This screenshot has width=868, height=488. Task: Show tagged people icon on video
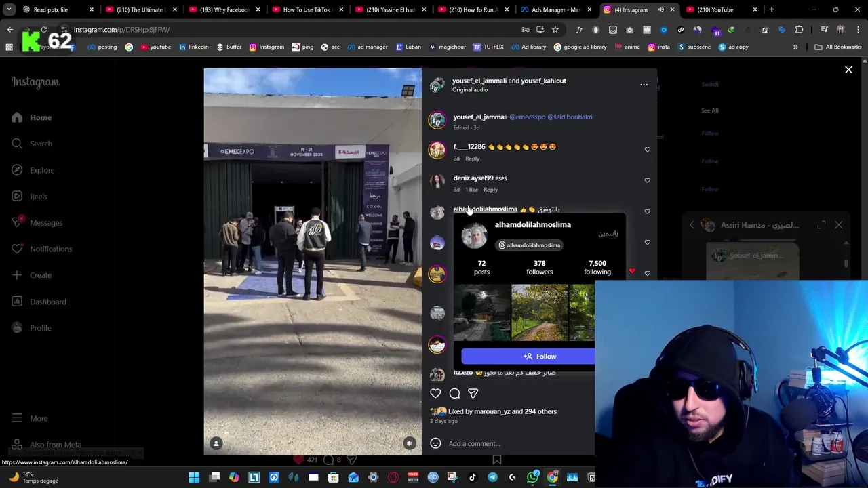coord(216,443)
